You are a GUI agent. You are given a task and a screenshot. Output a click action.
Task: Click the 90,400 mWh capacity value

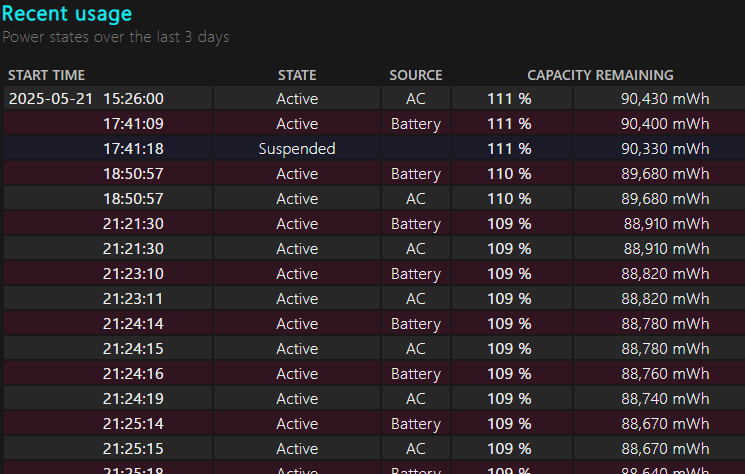tap(665, 124)
